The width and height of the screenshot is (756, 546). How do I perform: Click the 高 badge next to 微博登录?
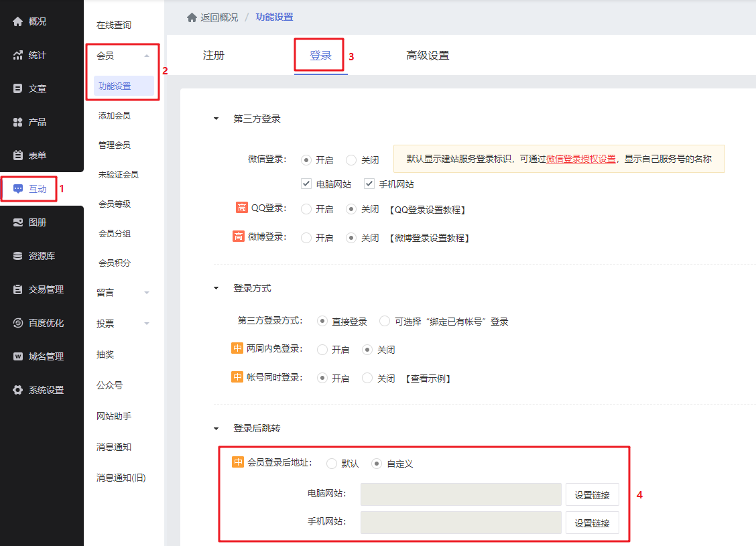click(x=238, y=236)
